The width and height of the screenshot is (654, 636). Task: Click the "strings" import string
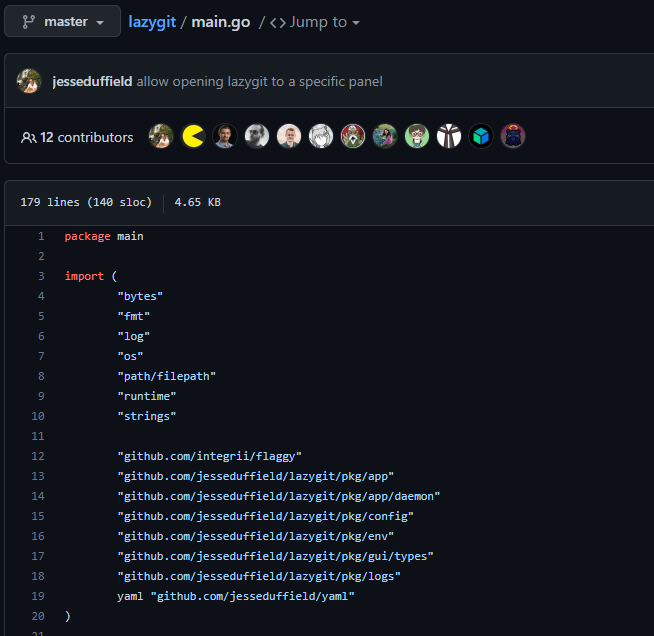(146, 416)
